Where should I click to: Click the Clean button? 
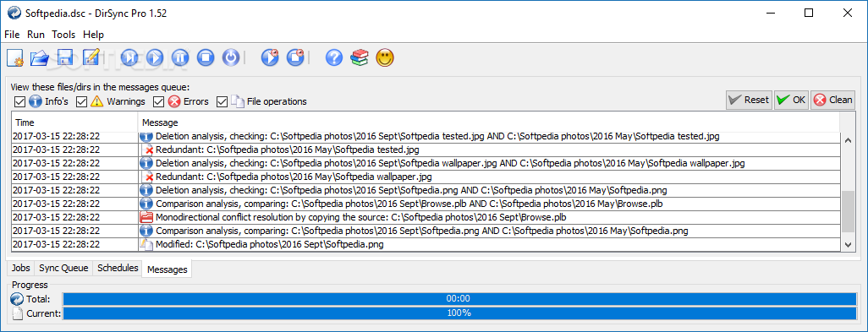(833, 100)
